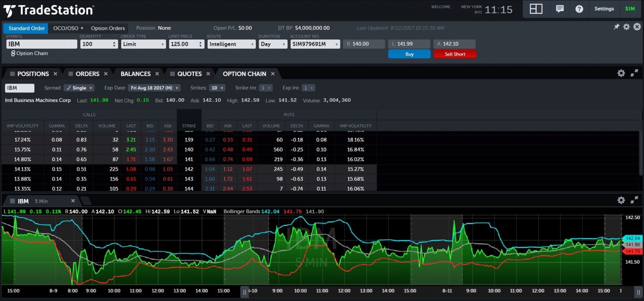Open the workspace layout icon
644x301 pixels.
click(x=536, y=9)
